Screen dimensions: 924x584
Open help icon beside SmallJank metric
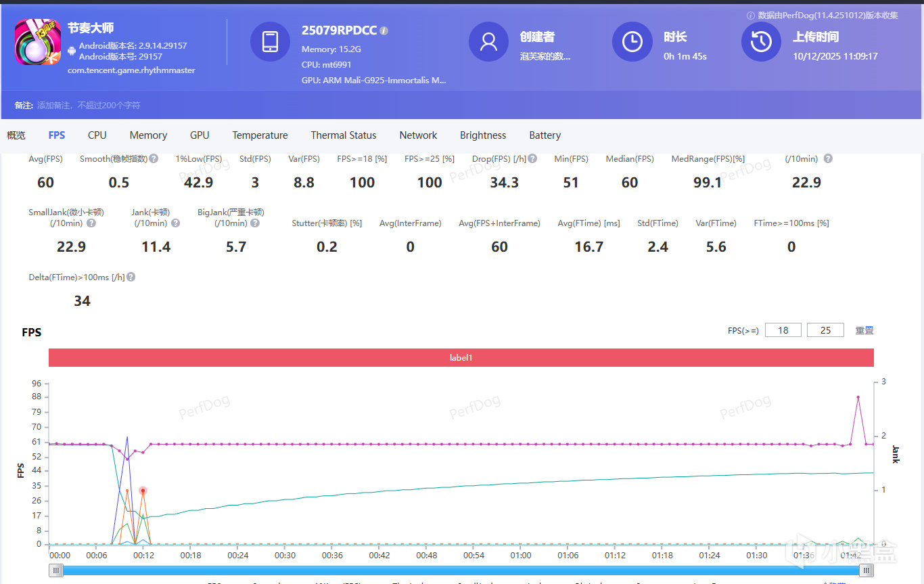pyautogui.click(x=91, y=223)
